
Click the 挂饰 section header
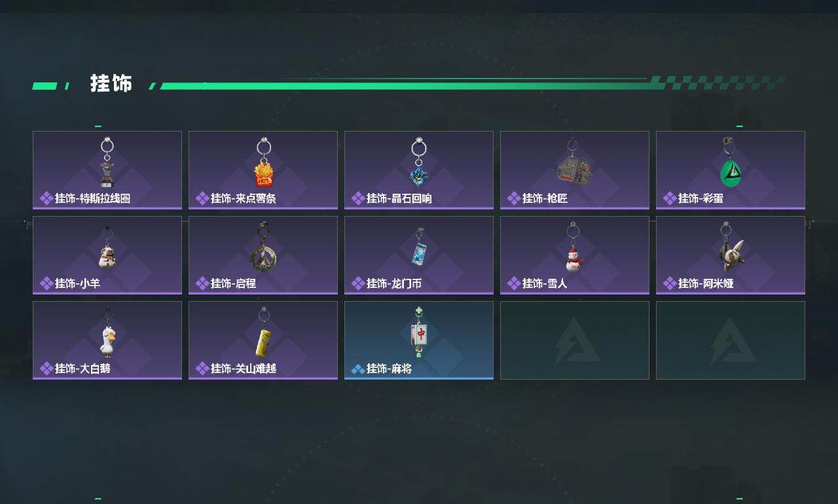(x=111, y=84)
